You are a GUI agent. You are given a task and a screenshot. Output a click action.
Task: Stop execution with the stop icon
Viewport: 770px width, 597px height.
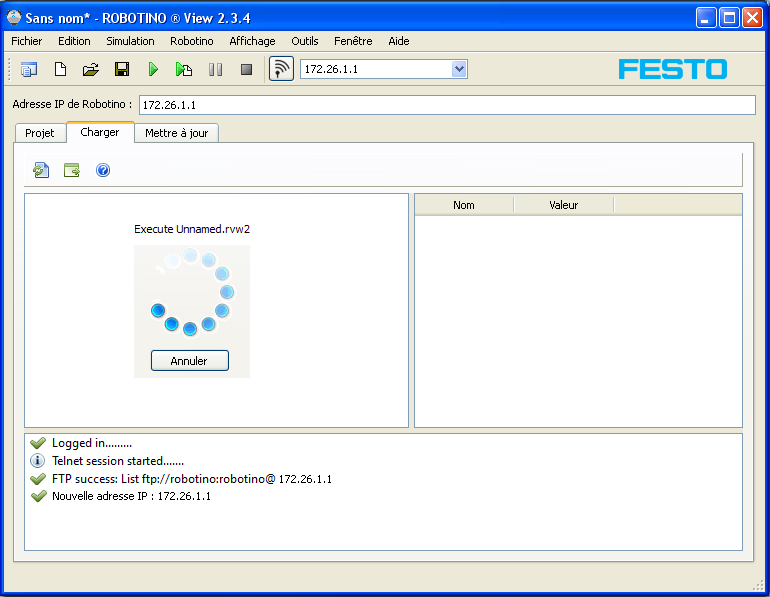246,69
